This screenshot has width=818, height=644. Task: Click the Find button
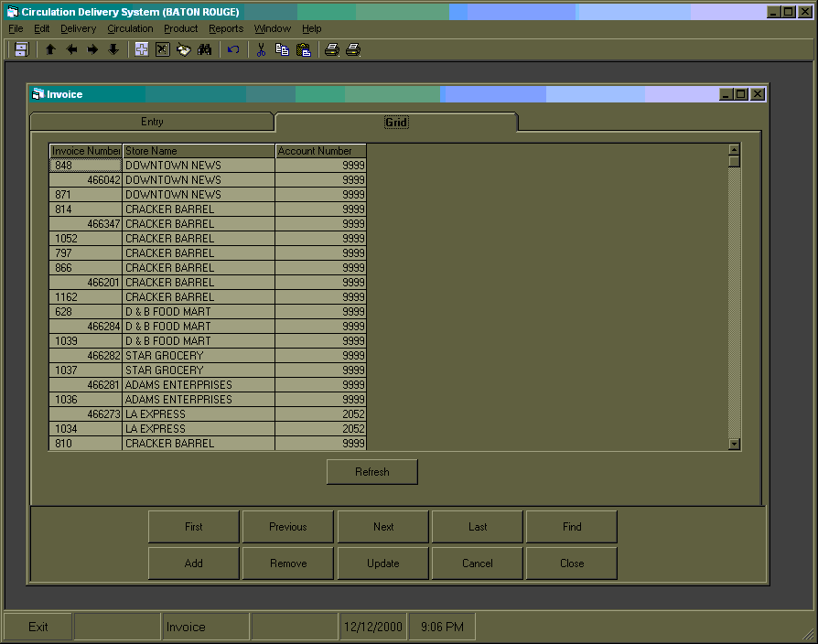(572, 527)
